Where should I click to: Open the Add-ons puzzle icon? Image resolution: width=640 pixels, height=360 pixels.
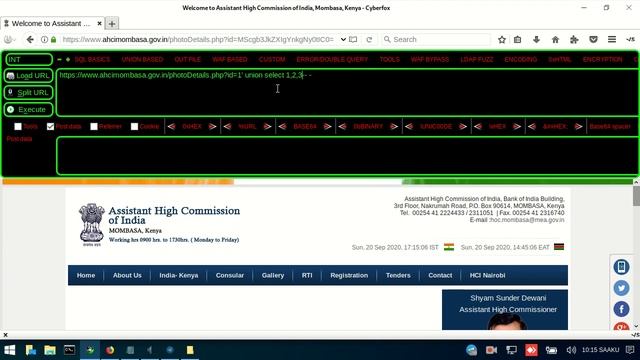(x=574, y=40)
